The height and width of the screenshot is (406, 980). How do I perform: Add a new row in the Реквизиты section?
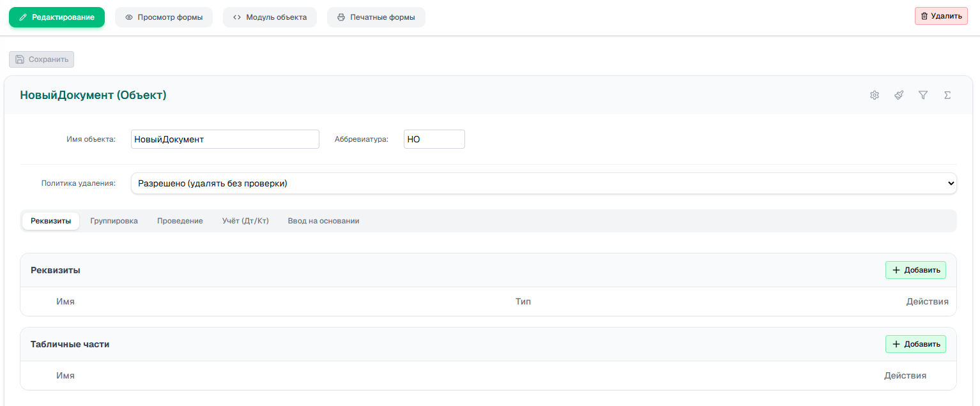click(x=915, y=270)
